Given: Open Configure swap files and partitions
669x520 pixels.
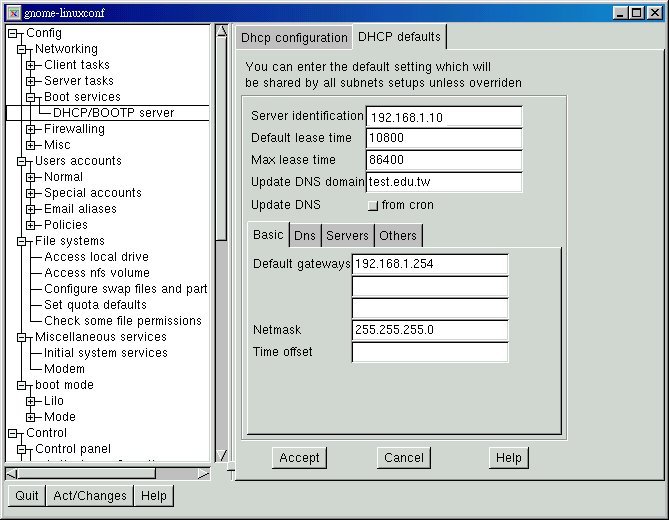Looking at the screenshot, I should [126, 289].
